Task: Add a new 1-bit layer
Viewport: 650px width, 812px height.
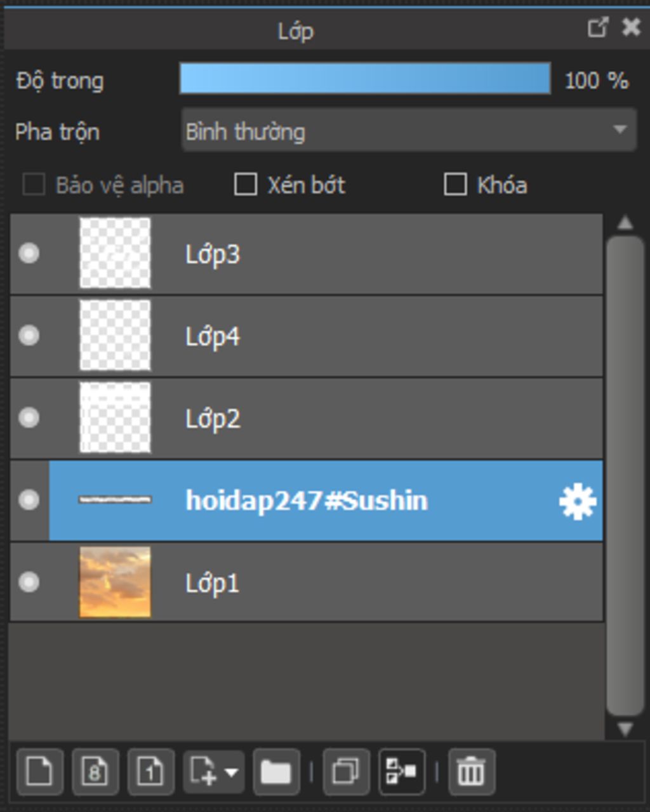Action: point(150,772)
